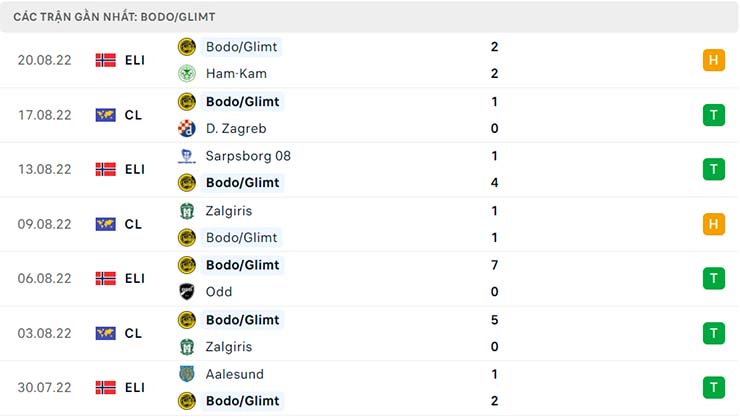The width and height of the screenshot is (740, 418).
Task: Click the 7 score in Odd match
Action: coord(495,265)
